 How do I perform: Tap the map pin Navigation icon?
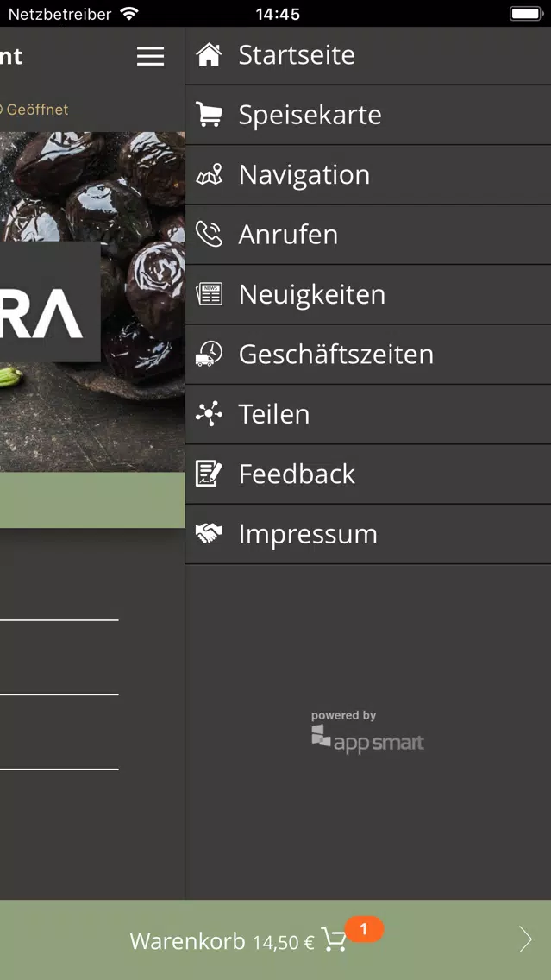pos(209,174)
